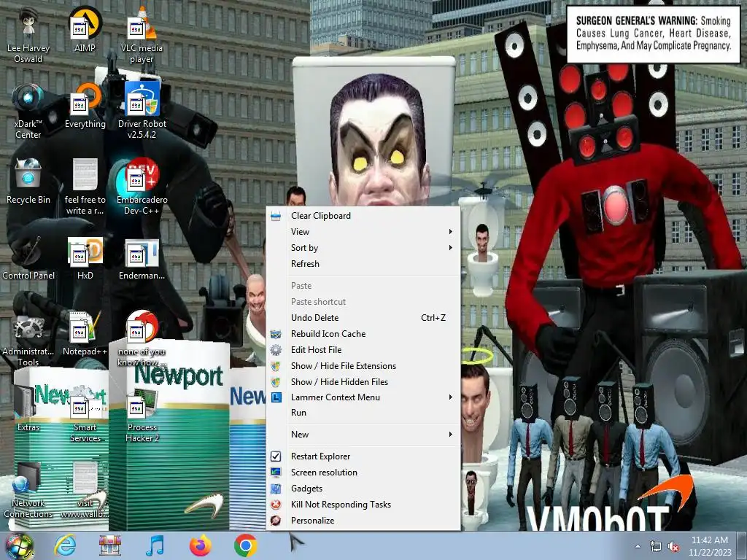
Task: Open the library stall icon in taskbar
Action: [110, 545]
